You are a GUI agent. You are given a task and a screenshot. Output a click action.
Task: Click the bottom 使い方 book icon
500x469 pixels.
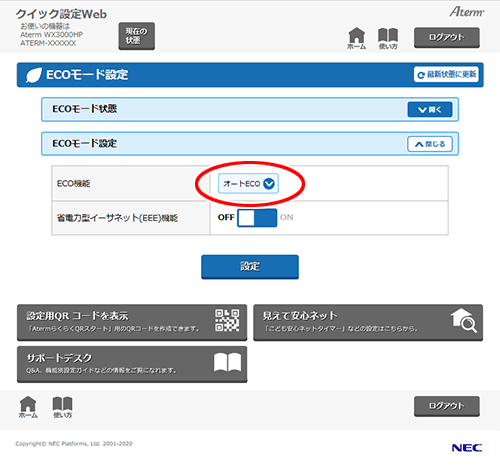tap(62, 407)
